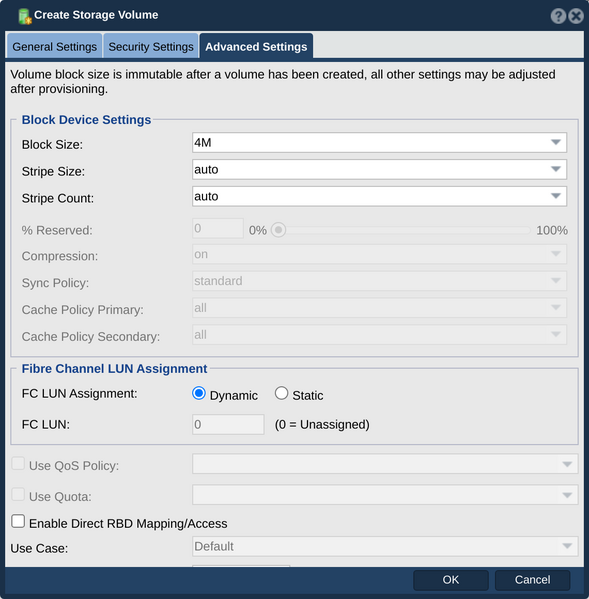
Task: Enable Direct RBD Mapping/Access checkbox
Action: coord(18,521)
